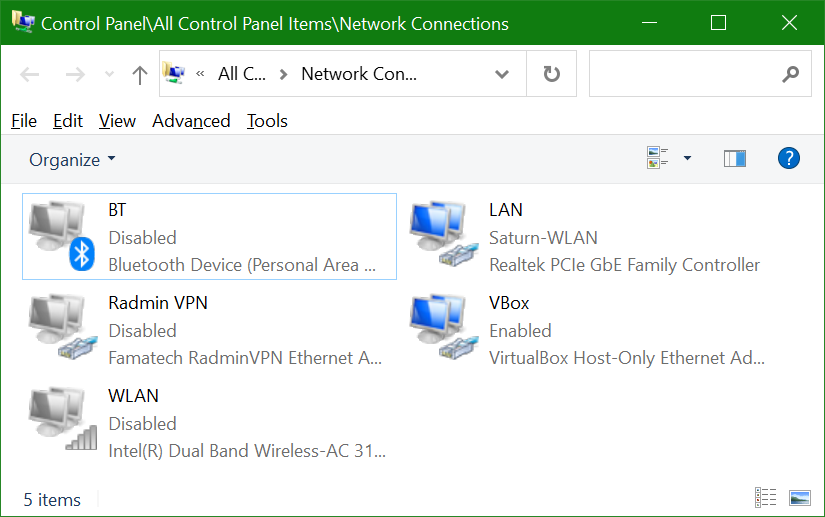Click the Network Con... breadcrumb

click(359, 74)
